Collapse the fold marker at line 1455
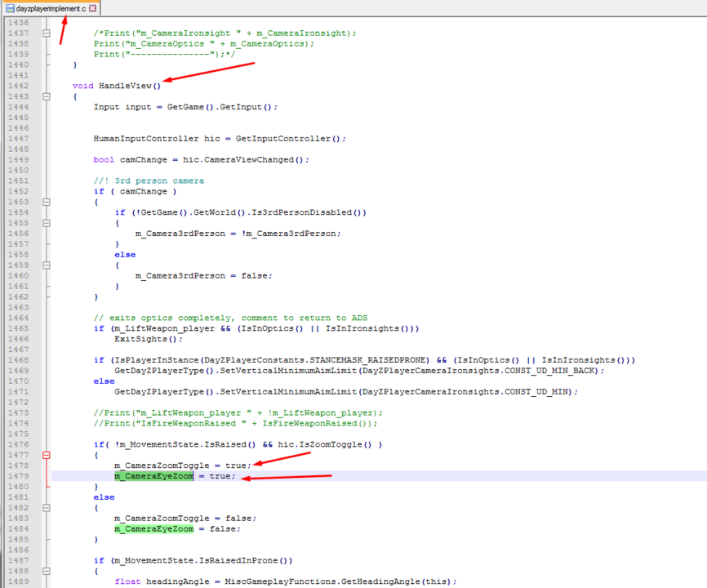This screenshot has height=588, width=707. pos(46,223)
